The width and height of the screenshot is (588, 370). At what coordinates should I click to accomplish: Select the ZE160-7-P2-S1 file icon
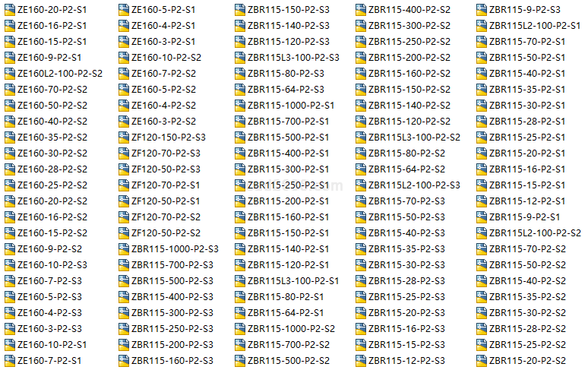tap(10, 361)
